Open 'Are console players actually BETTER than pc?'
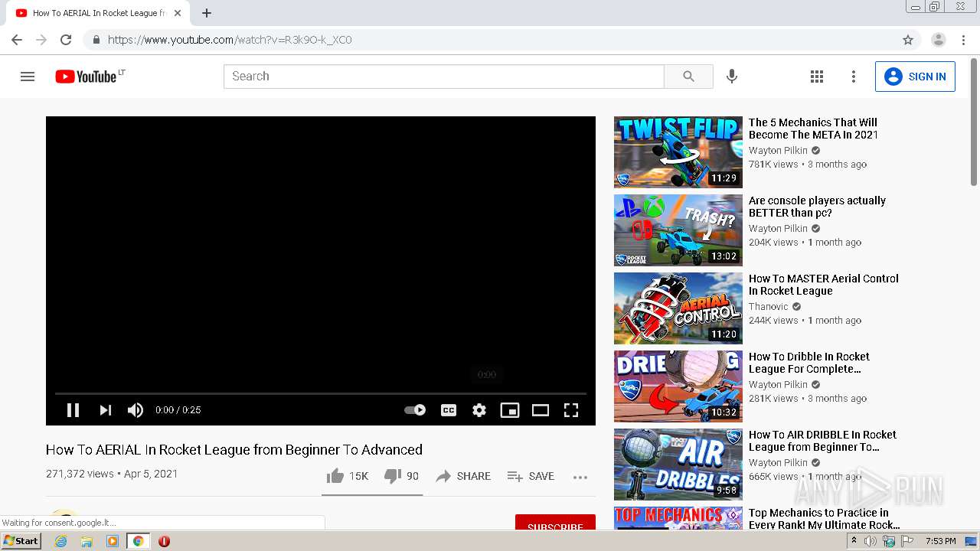The width and height of the screenshot is (980, 551). pos(817,207)
